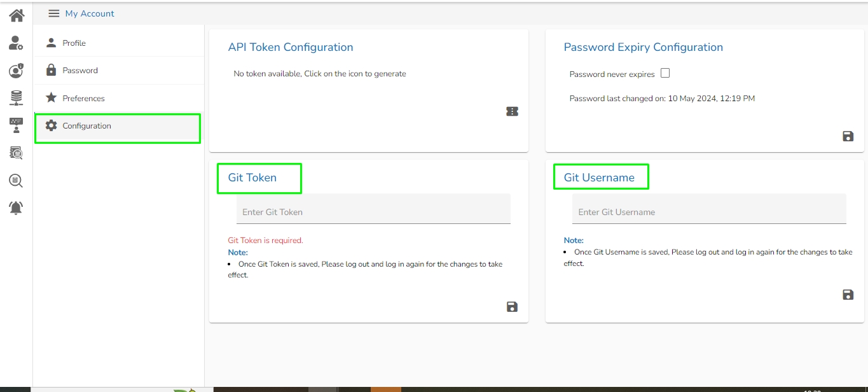Image resolution: width=868 pixels, height=392 pixels.
Task: Open the user alert icon in sidebar
Action: (x=16, y=71)
